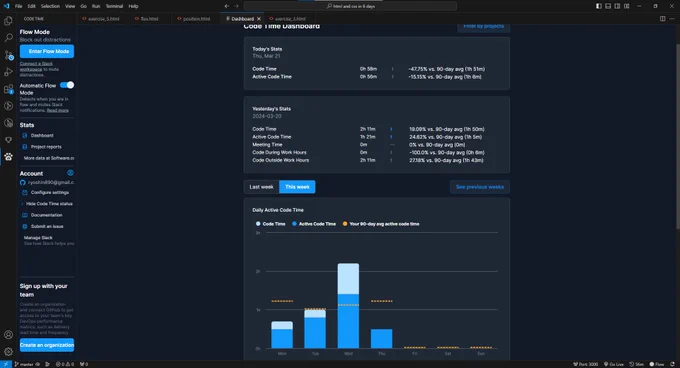The height and width of the screenshot is (368, 680).
Task: Open the View menu
Action: 70,6
